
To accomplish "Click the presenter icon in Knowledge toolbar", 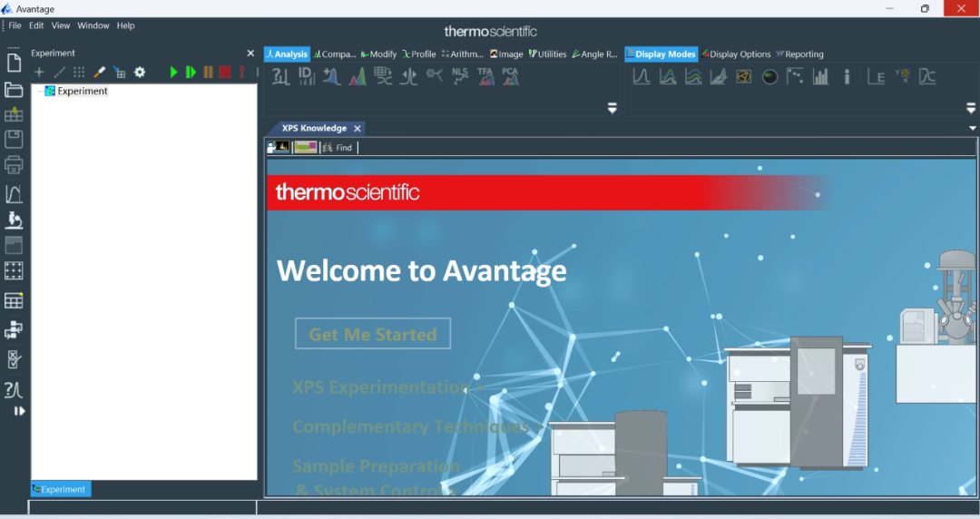I will click(279, 147).
